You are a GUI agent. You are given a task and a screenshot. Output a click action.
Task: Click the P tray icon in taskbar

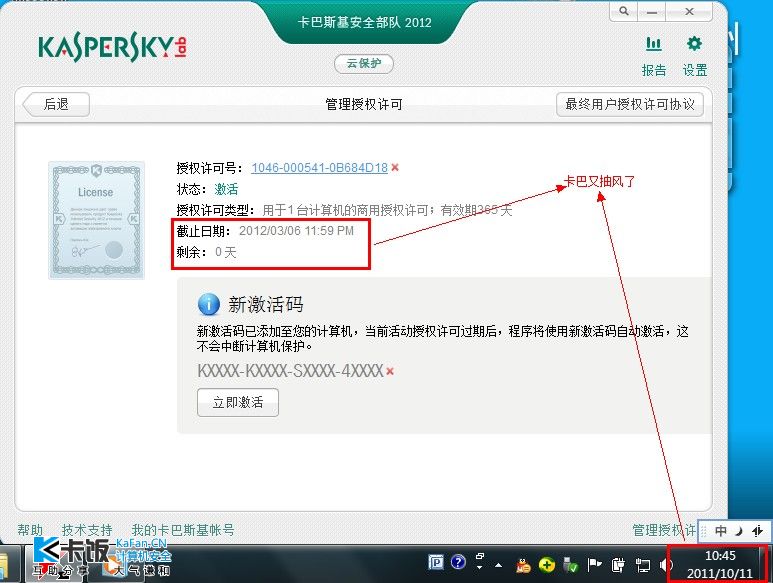tap(436, 562)
